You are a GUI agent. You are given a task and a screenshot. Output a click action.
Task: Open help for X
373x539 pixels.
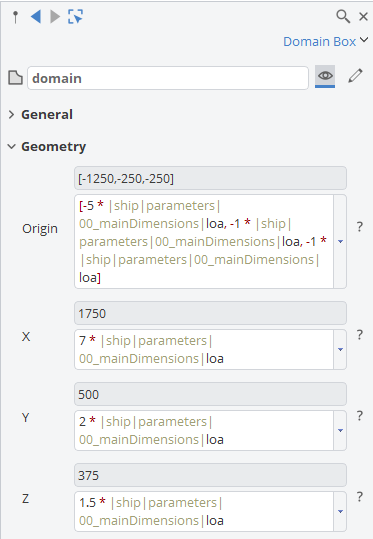pyautogui.click(x=359, y=335)
